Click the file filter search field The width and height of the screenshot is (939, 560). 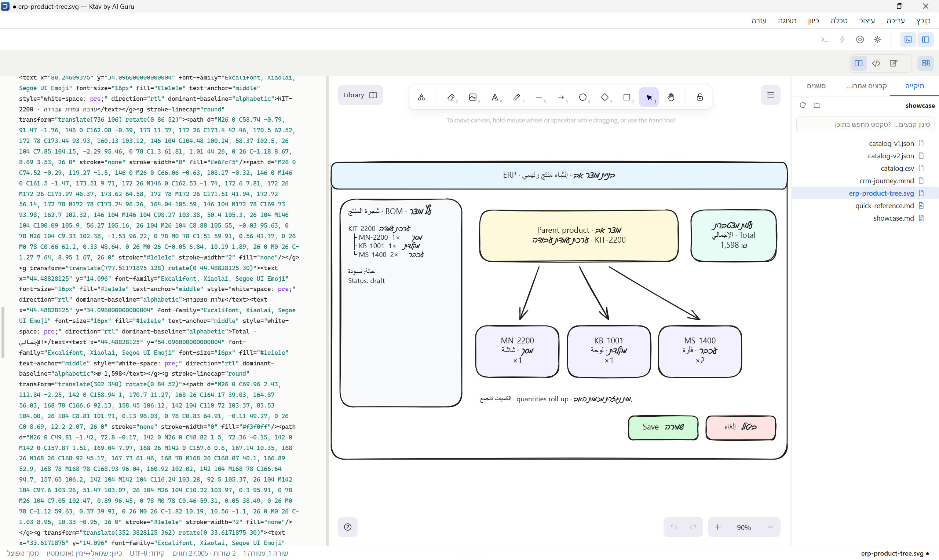coord(865,125)
